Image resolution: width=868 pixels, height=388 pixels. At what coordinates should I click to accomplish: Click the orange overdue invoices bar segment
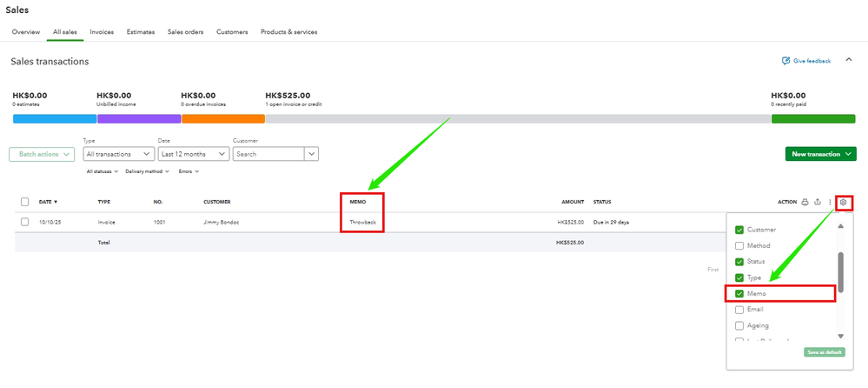tap(223, 118)
